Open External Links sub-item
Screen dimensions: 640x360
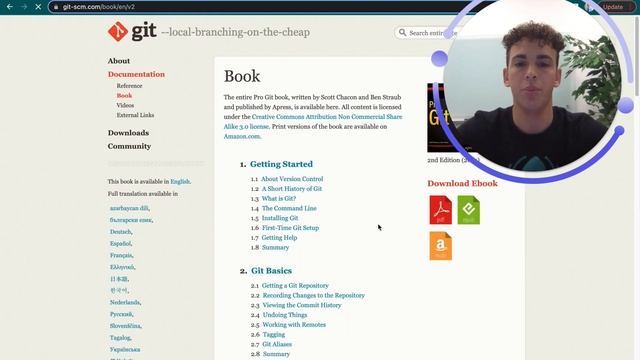pos(135,115)
